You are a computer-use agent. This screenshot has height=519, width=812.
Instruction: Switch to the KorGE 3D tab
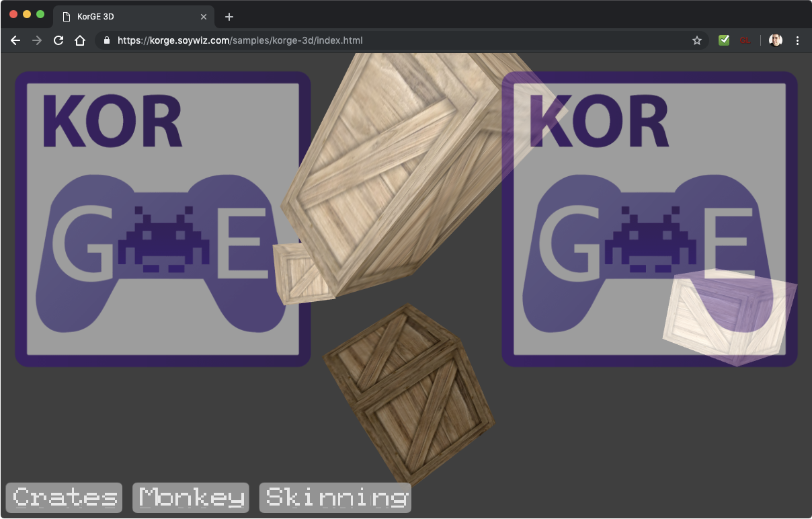[134, 16]
